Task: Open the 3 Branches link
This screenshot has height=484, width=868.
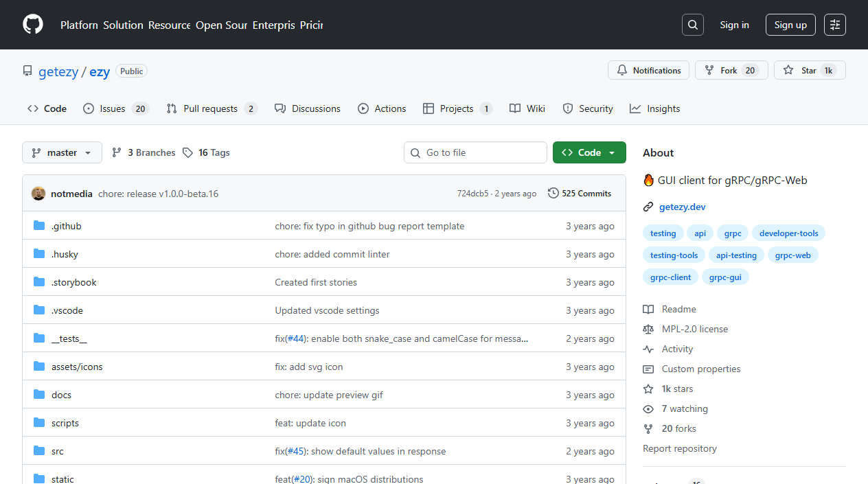Action: pos(144,152)
